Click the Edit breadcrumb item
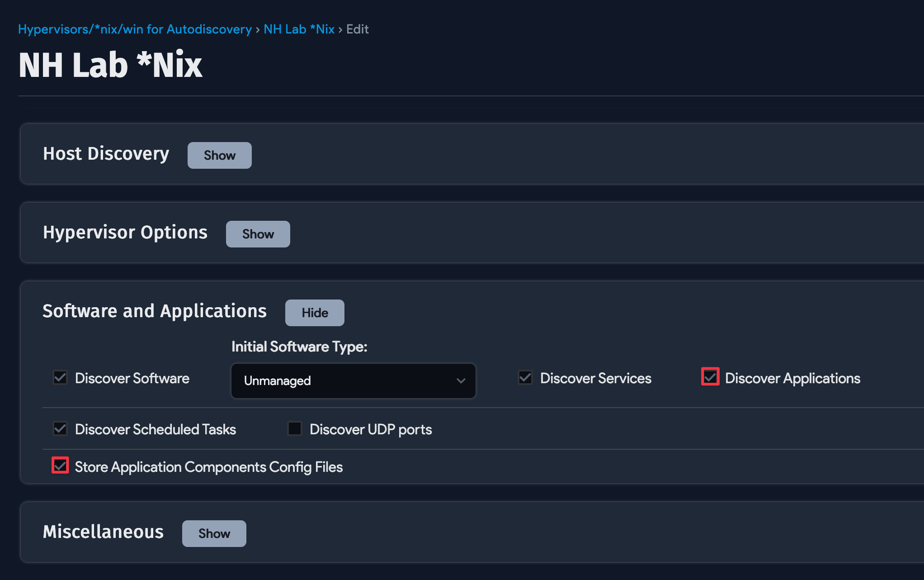This screenshot has height=580, width=924. (x=357, y=29)
